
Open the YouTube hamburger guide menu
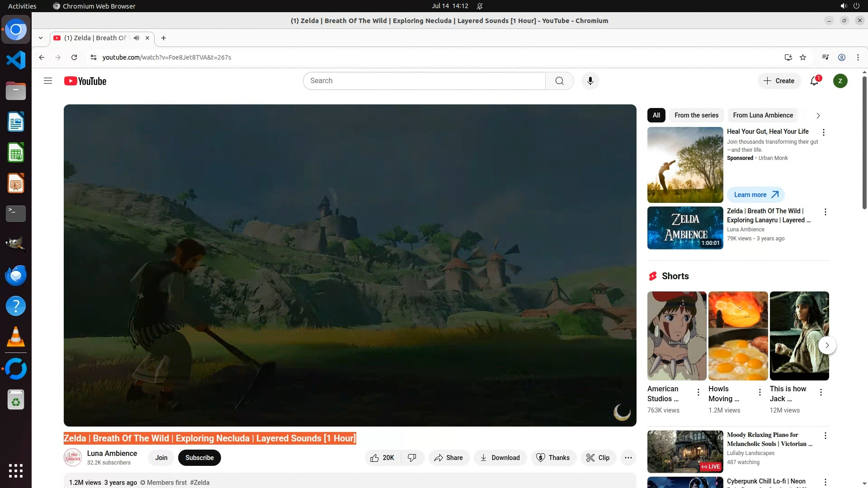tap(48, 81)
